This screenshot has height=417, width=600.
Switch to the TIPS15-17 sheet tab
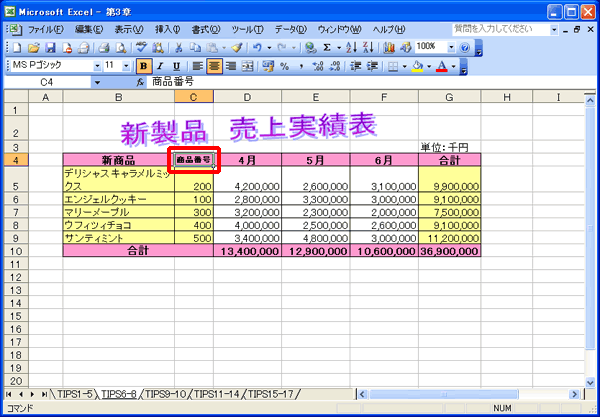(x=270, y=394)
